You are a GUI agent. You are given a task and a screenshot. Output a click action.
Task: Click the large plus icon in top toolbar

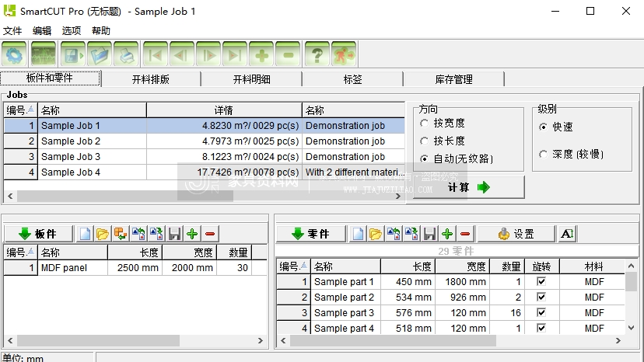261,54
